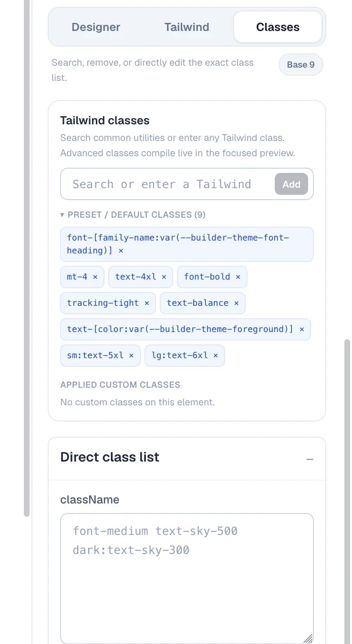The height and width of the screenshot is (644, 352).
Task: Remove the mt-4 class chip
Action: [95, 277]
